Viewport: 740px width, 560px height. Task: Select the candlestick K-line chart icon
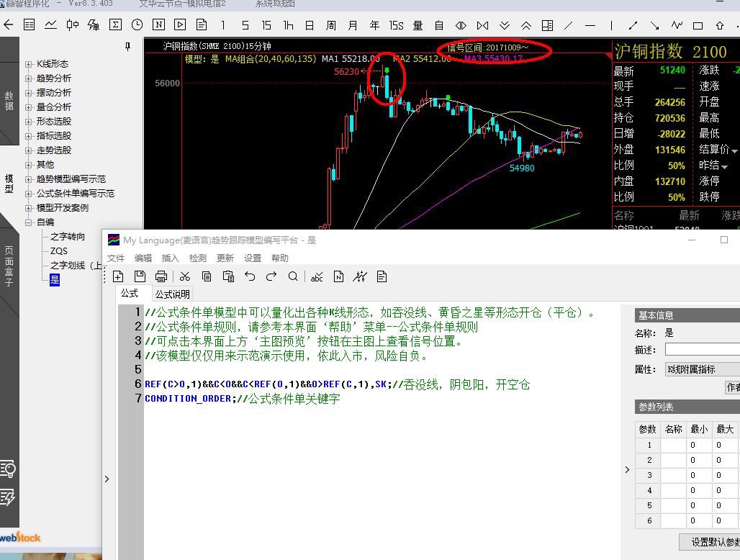(x=72, y=24)
